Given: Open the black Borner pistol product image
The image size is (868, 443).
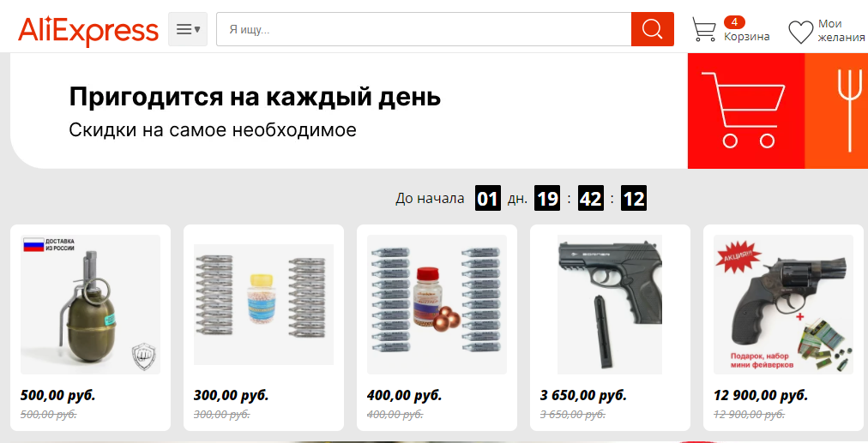Looking at the screenshot, I should pos(610,304).
